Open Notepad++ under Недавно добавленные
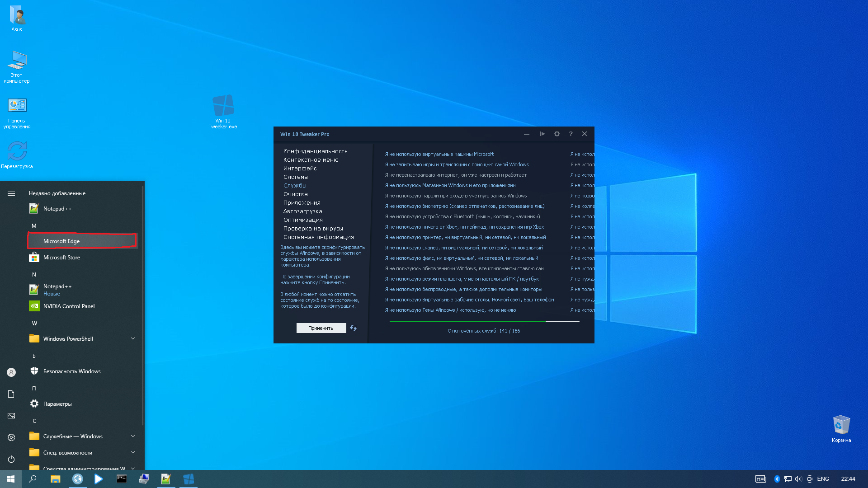868x488 pixels. point(83,209)
